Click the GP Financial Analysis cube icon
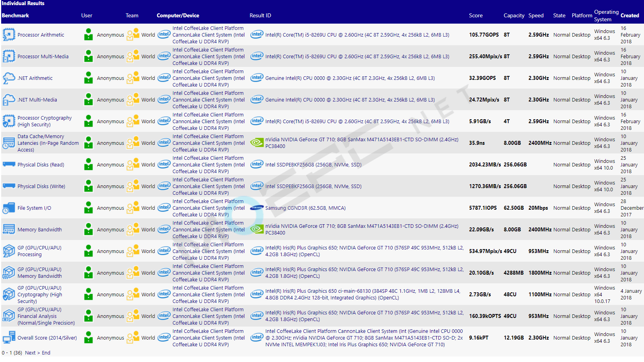This screenshot has height=362, width=644. click(9, 316)
